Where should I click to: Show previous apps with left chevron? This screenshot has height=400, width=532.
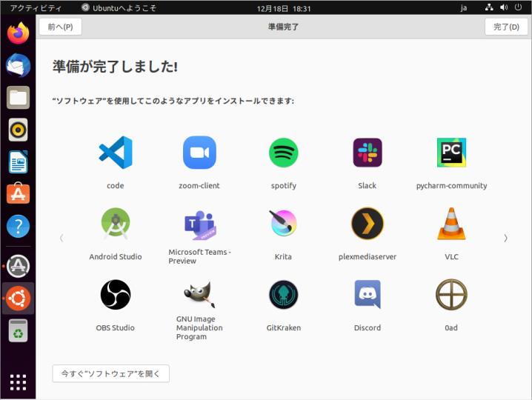[61, 239]
